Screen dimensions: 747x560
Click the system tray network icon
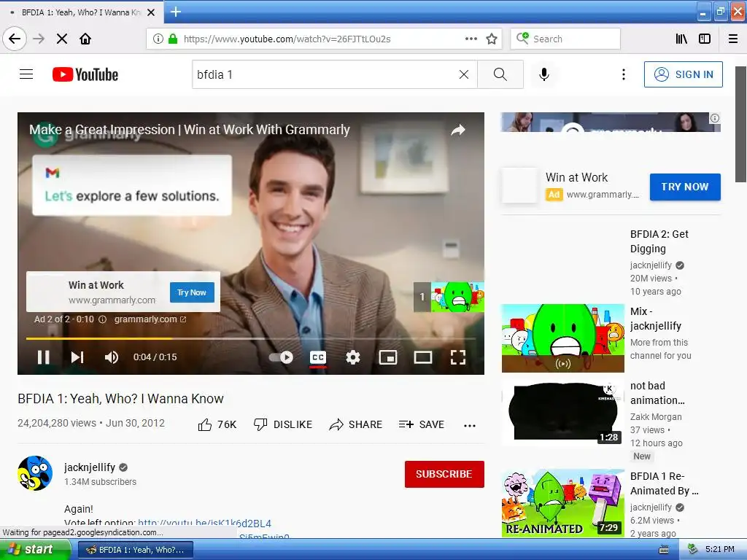[693, 550]
